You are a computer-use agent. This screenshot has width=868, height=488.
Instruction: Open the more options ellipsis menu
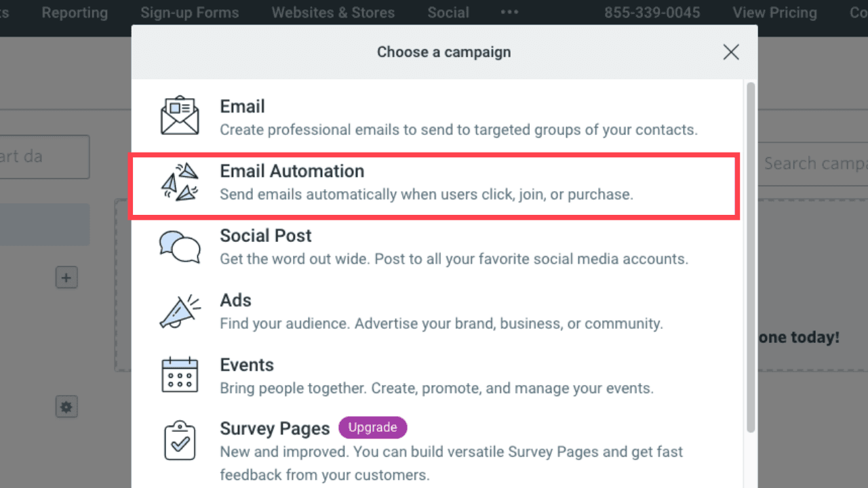tap(509, 12)
